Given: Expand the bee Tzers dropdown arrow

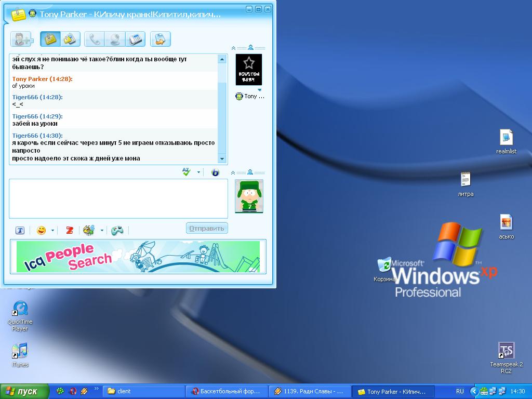Looking at the screenshot, I should pyautogui.click(x=102, y=231).
